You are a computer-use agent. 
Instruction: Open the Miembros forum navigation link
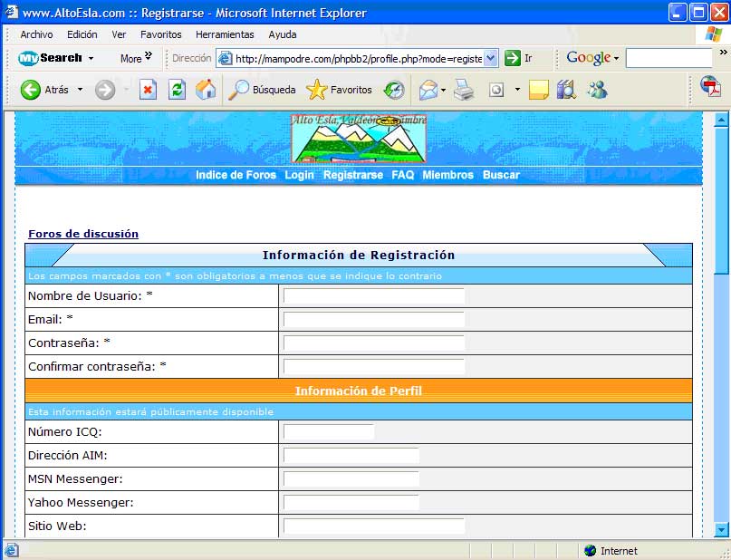(447, 175)
